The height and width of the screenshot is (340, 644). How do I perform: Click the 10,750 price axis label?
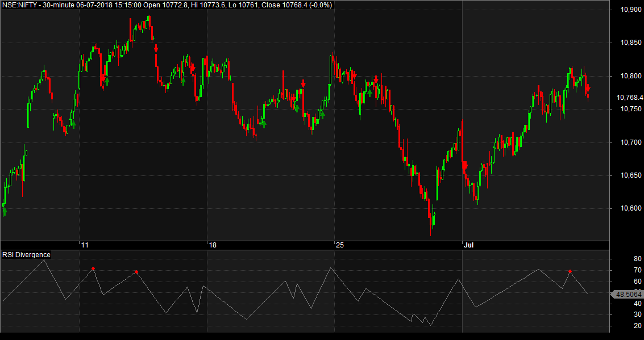pyautogui.click(x=631, y=109)
